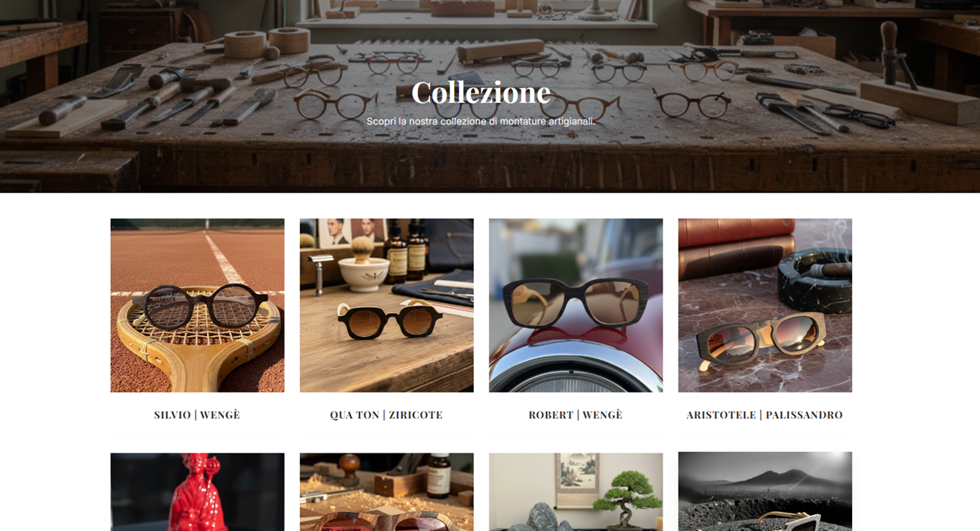Screen dimensions: 980x531
Task: Select the QUA TON | ZIRICOTE title
Action: (387, 415)
